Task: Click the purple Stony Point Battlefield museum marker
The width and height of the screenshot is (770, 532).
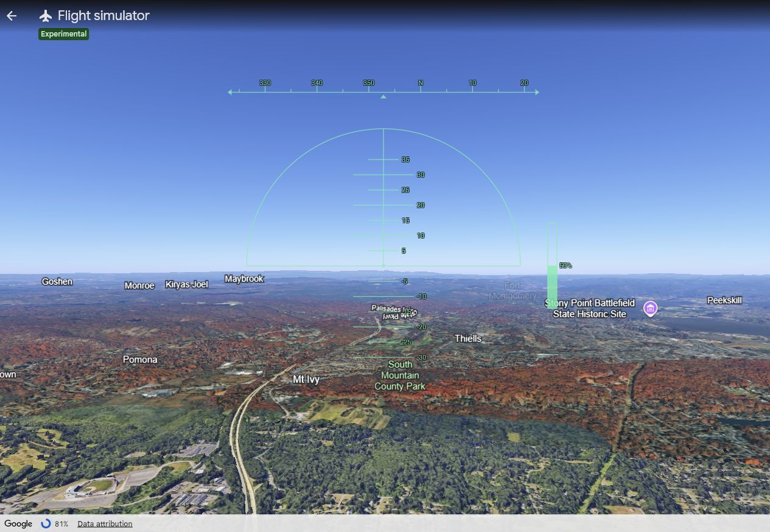Action: click(650, 309)
